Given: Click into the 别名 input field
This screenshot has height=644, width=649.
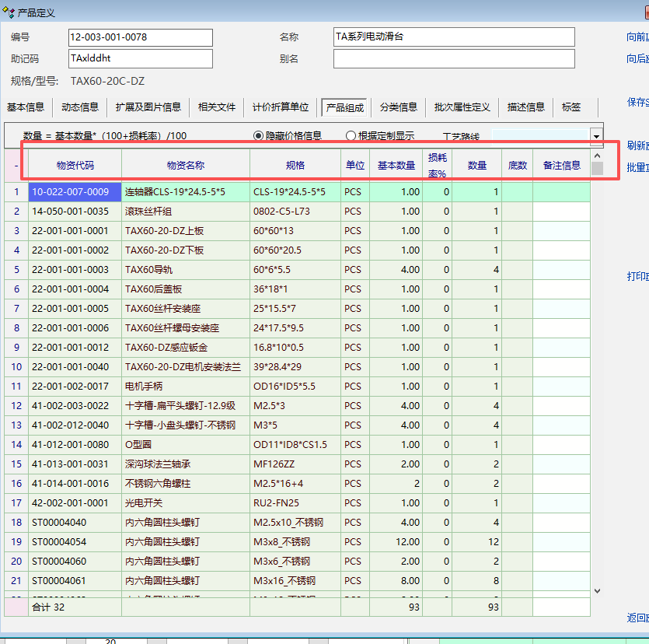Looking at the screenshot, I should tap(454, 59).
